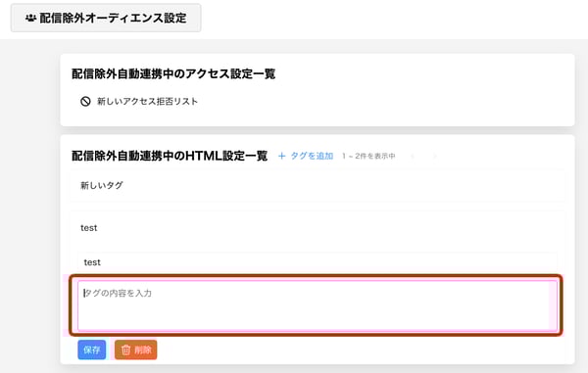Click the タグを追加 link

306,156
